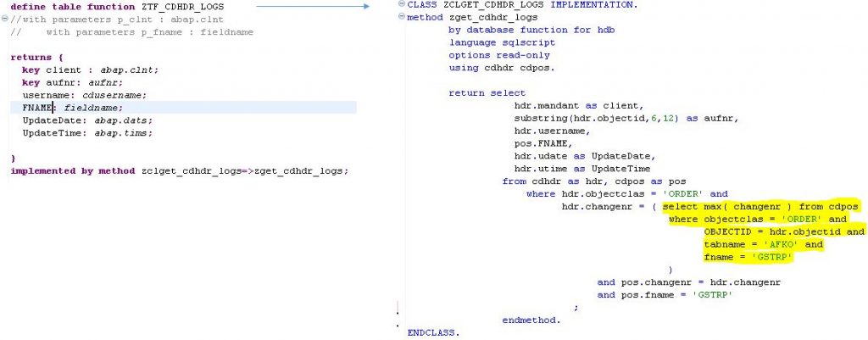Viewport: 868px width, 340px height.
Task: Click the 'UpdateDate: abap.dats;' line
Action: (87, 120)
